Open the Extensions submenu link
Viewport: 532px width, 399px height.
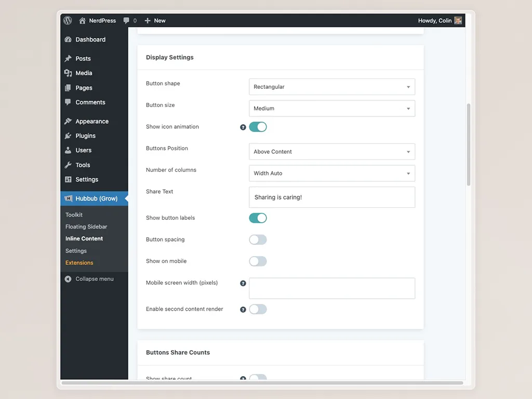(x=79, y=262)
